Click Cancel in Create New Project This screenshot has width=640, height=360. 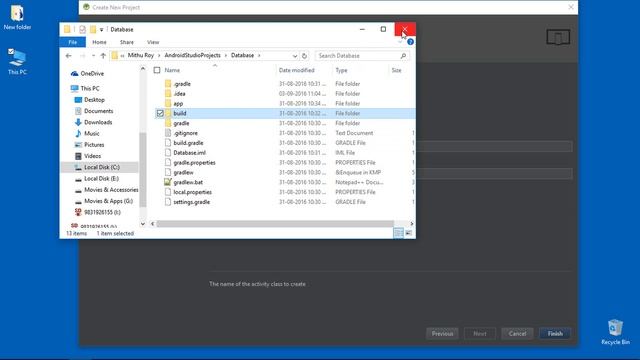[x=517, y=333]
